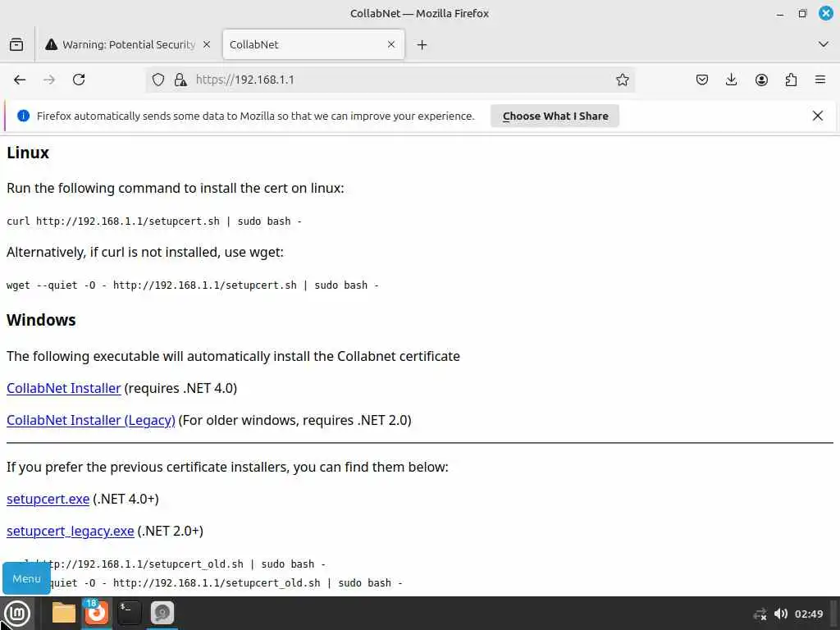The height and width of the screenshot is (630, 840).
Task: Show the Downloads panel
Action: click(x=731, y=80)
